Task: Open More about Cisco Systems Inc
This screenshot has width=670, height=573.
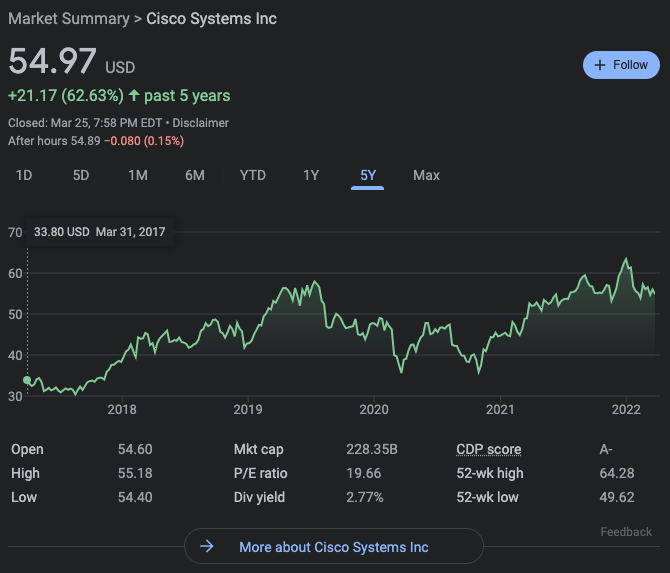Action: (333, 547)
